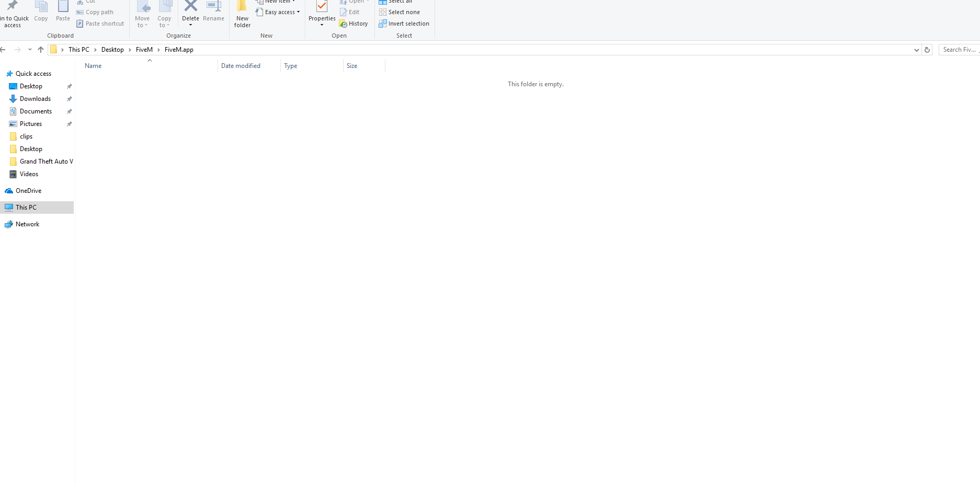Expand the chevron after FiveM breadcrumb

(158, 50)
